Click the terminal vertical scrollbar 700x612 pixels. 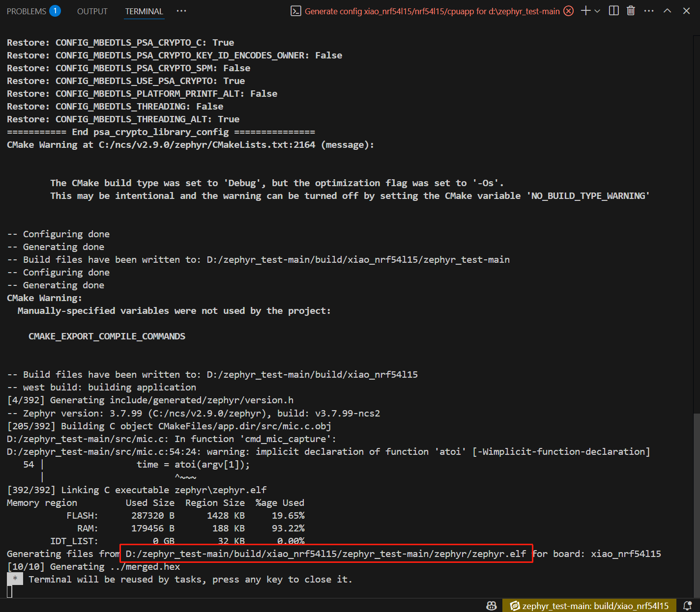tap(697, 505)
